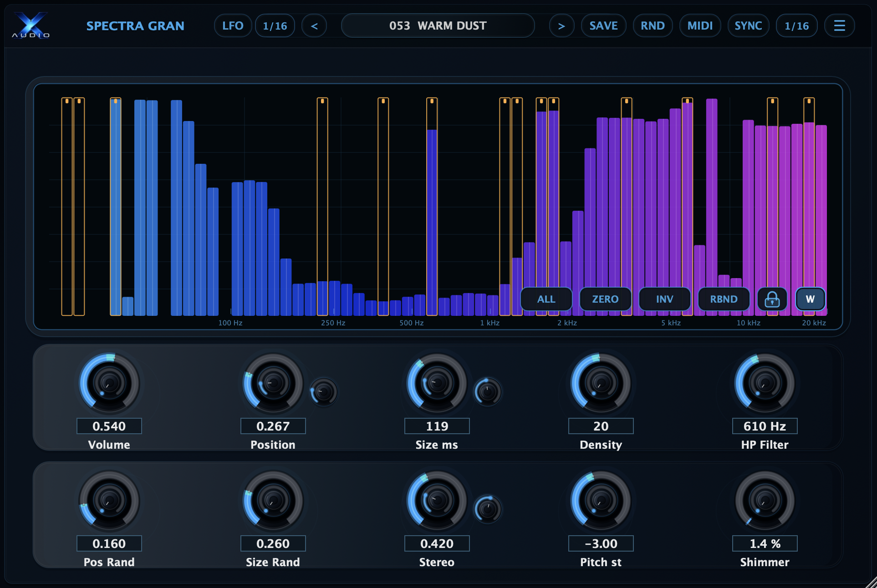
Task: Toggle the W button in the spectrum panel
Action: coord(810,299)
